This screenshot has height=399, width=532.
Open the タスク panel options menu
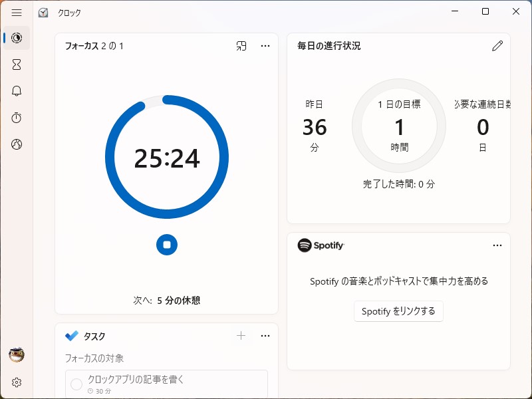pos(265,336)
